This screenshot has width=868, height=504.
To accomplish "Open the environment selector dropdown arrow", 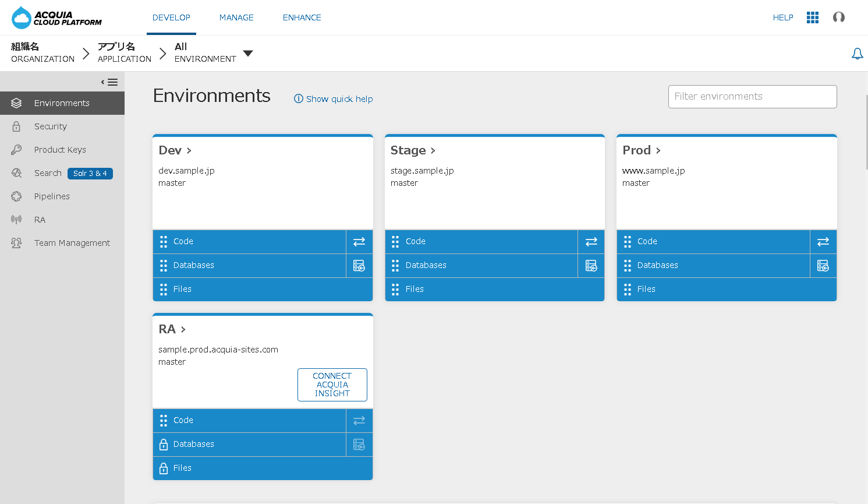I will (248, 54).
